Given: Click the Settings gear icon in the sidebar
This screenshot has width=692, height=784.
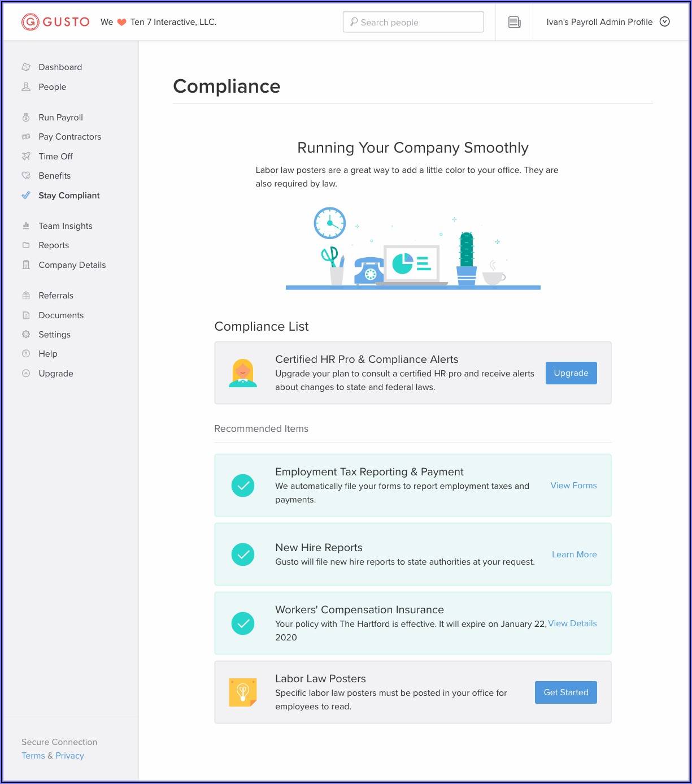Looking at the screenshot, I should (x=26, y=335).
